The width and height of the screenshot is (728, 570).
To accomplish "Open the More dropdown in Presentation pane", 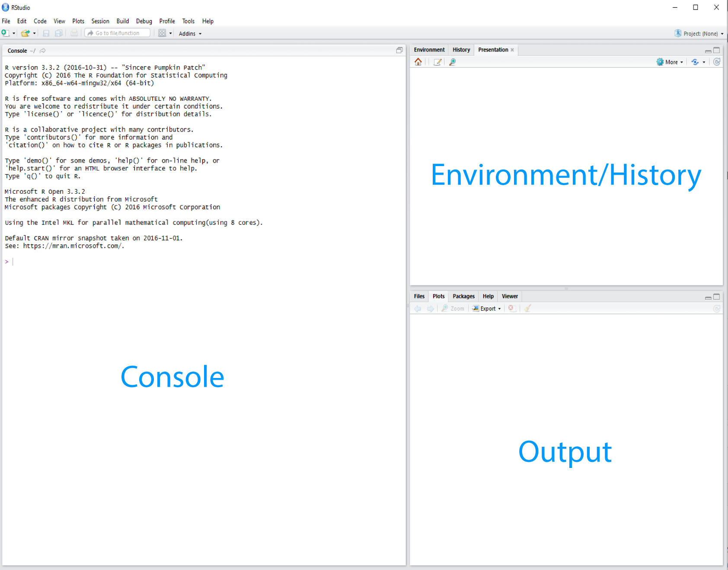I will (x=670, y=62).
